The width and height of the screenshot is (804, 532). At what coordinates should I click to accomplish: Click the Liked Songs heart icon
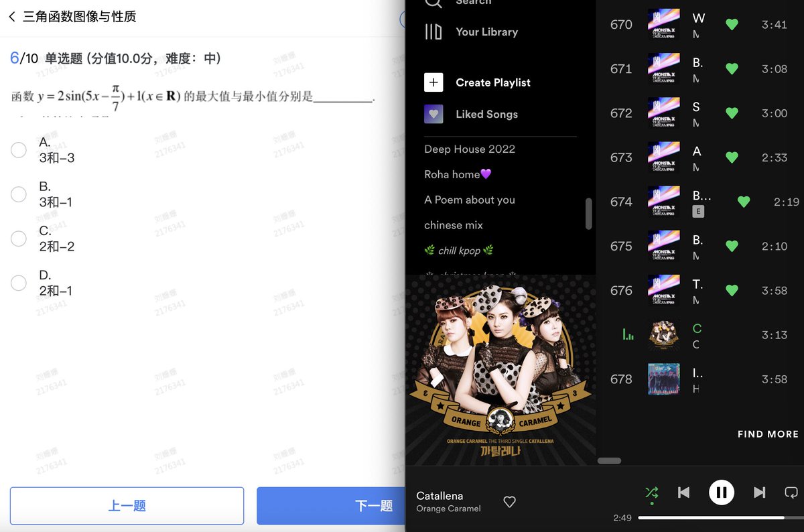(x=433, y=114)
